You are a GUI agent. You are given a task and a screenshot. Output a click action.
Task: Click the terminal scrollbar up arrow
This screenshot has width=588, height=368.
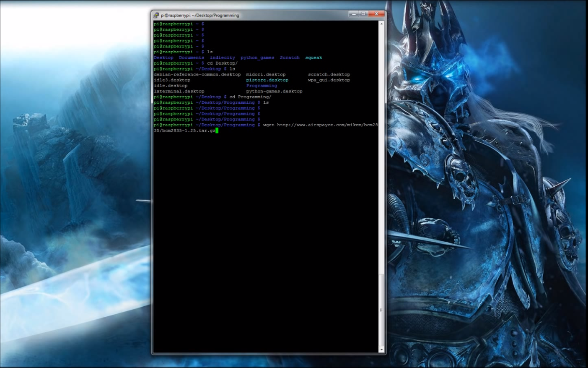381,23
